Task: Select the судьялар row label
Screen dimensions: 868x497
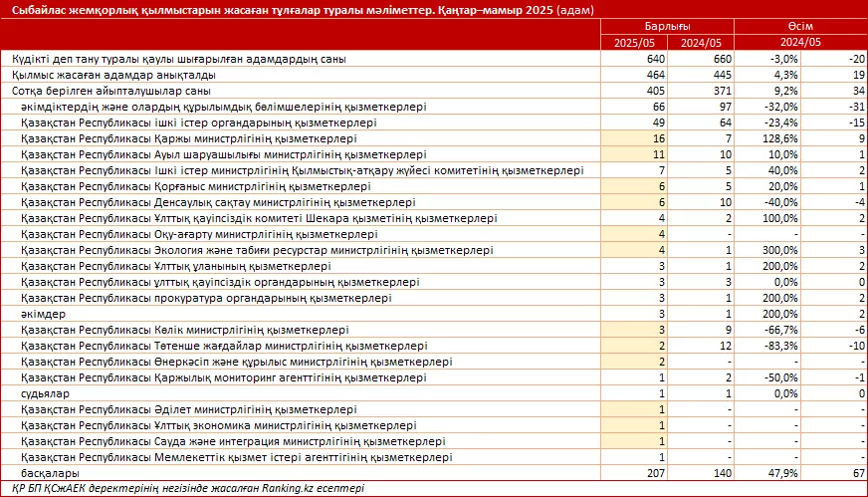Action: click(x=45, y=393)
